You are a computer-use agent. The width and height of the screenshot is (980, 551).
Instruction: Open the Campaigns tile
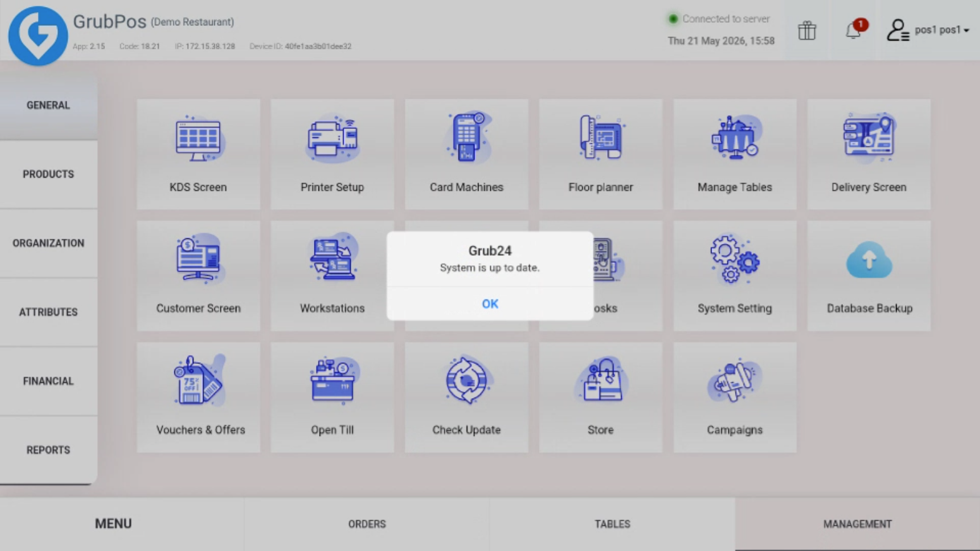point(735,397)
